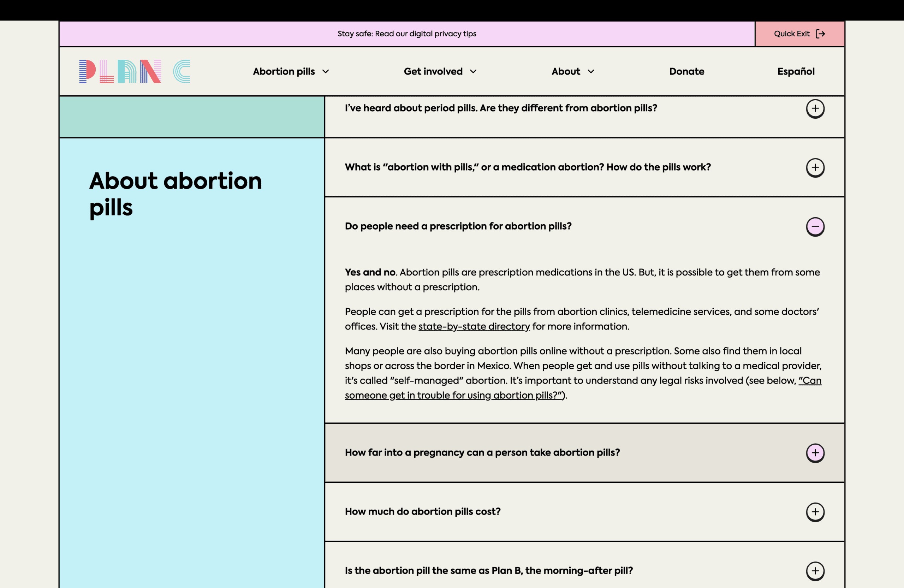
Task: Open the About dropdown chevron
Action: click(x=591, y=71)
